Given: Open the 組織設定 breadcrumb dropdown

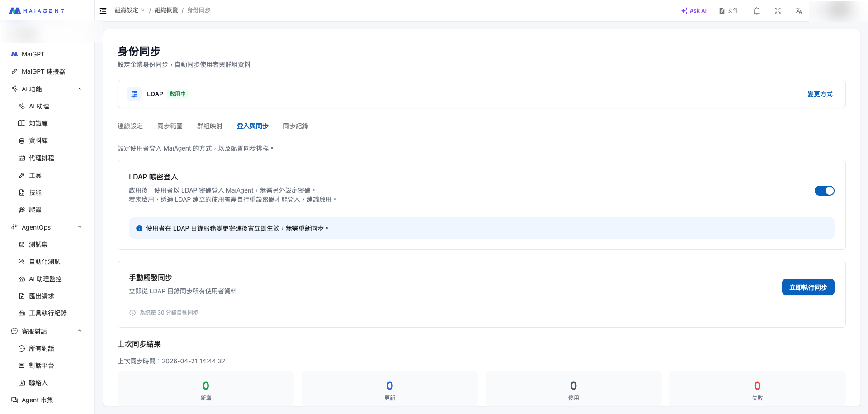Looking at the screenshot, I should [x=130, y=10].
